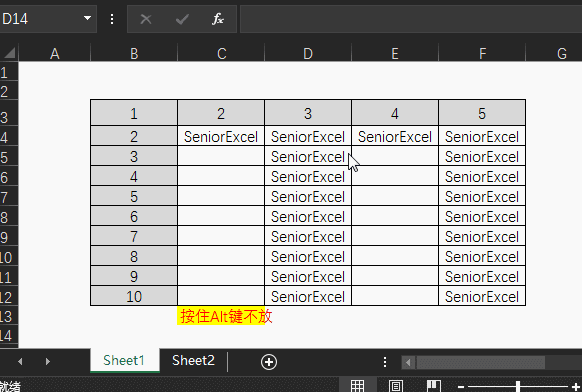Select column F header

482,54
